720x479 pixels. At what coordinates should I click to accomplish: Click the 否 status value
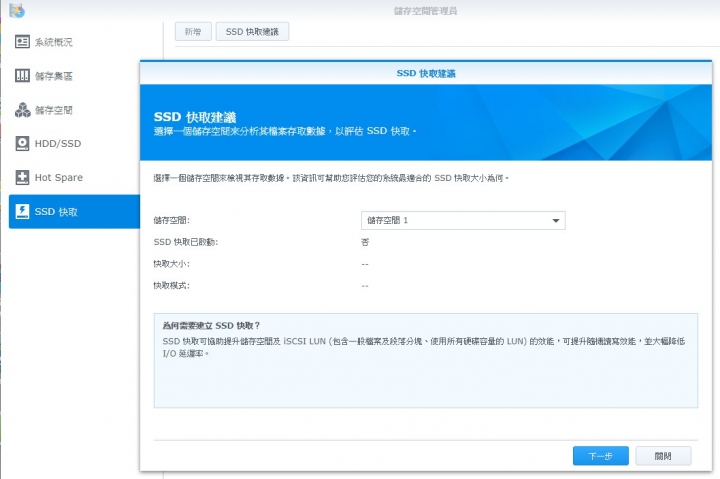[365, 242]
